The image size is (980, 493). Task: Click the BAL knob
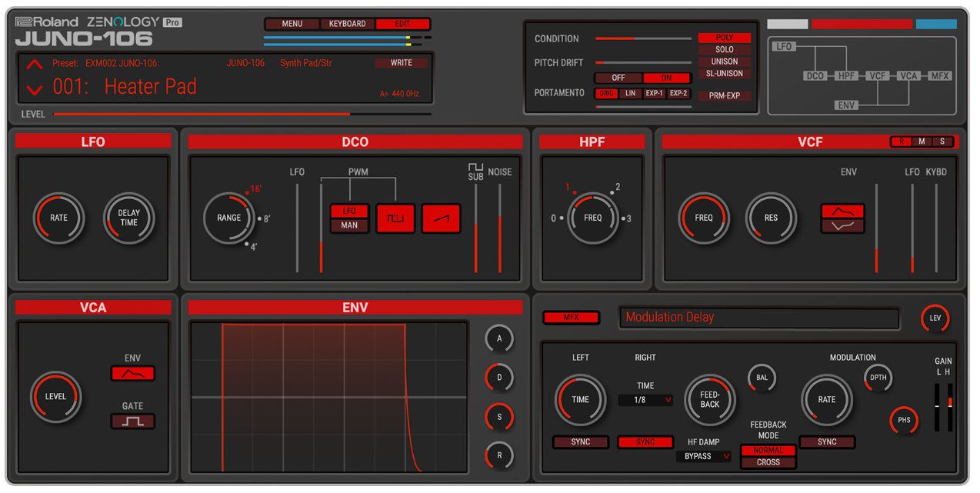point(762,378)
